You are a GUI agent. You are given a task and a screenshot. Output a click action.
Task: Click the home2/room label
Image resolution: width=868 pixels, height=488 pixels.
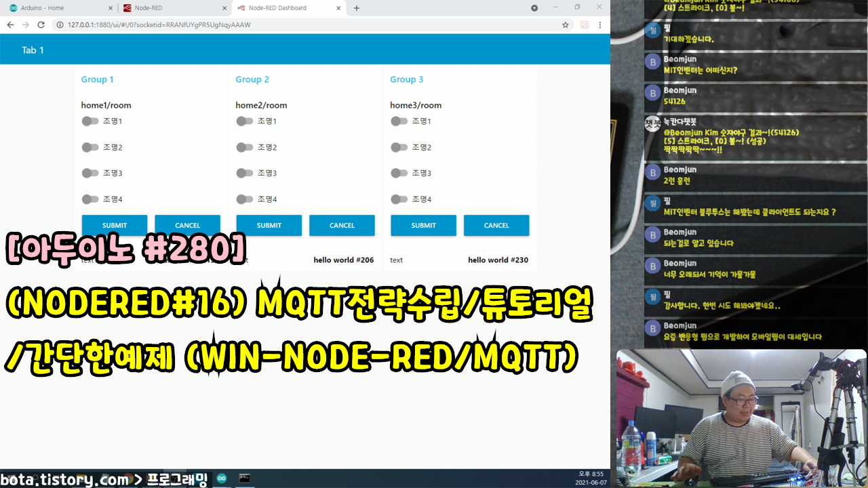coord(261,105)
